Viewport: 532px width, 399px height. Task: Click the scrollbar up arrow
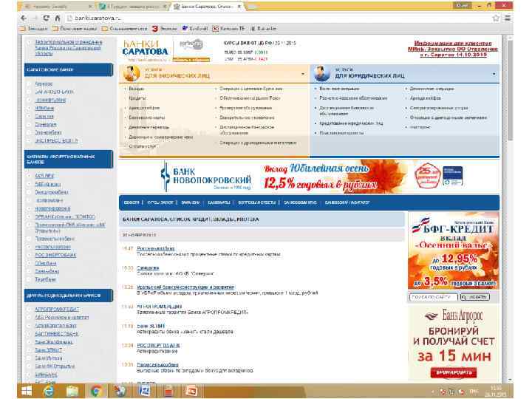510,38
